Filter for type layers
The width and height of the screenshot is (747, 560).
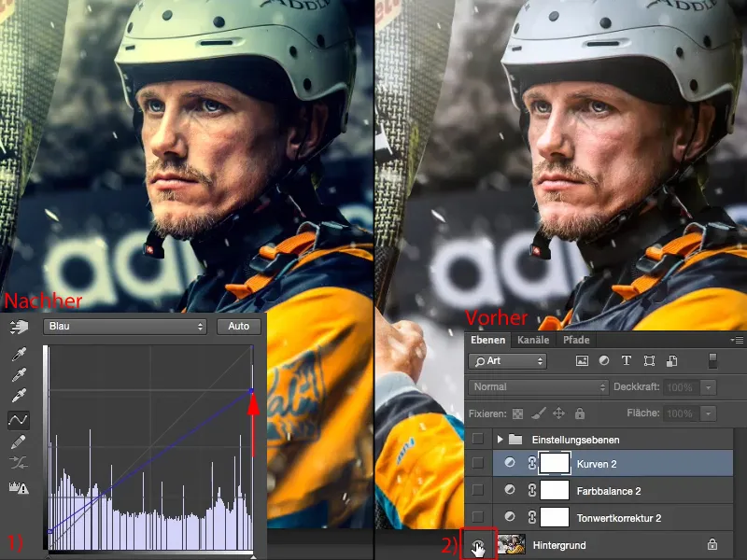627,360
